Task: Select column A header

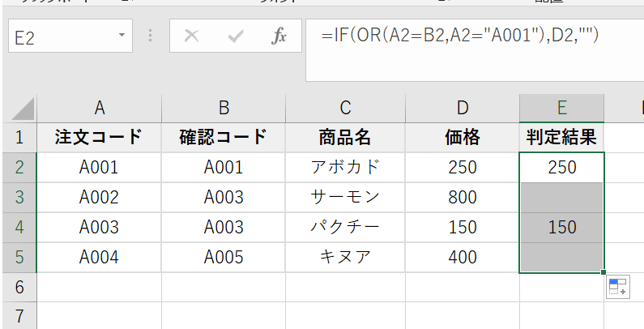Action: pyautogui.click(x=100, y=108)
